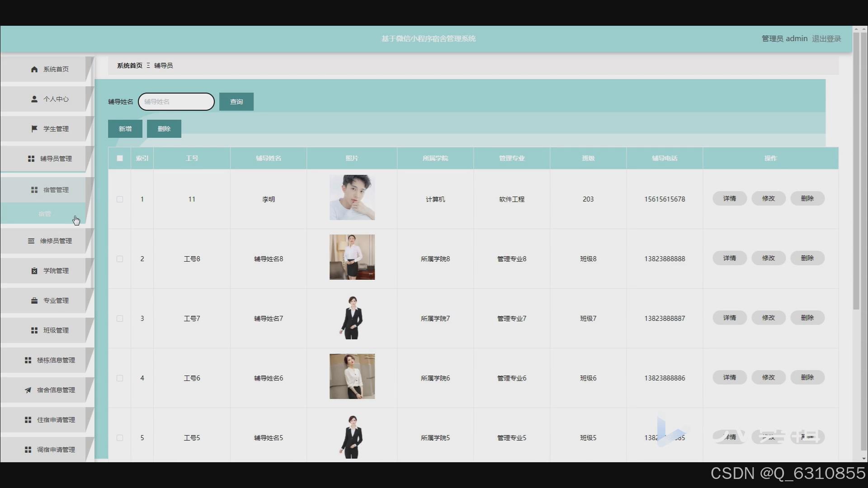Focus the 辅导姓名 search input field
The height and width of the screenshot is (488, 868).
click(x=176, y=102)
